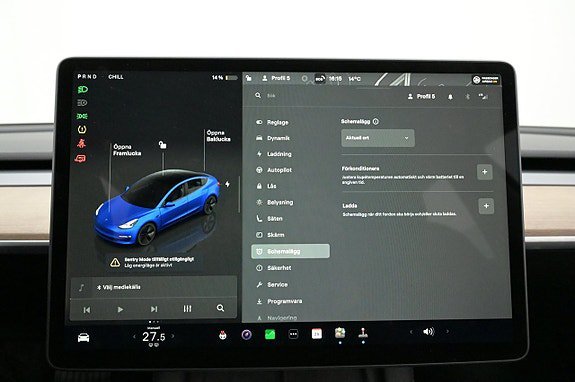Select the Schemalägg menu item

point(290,251)
